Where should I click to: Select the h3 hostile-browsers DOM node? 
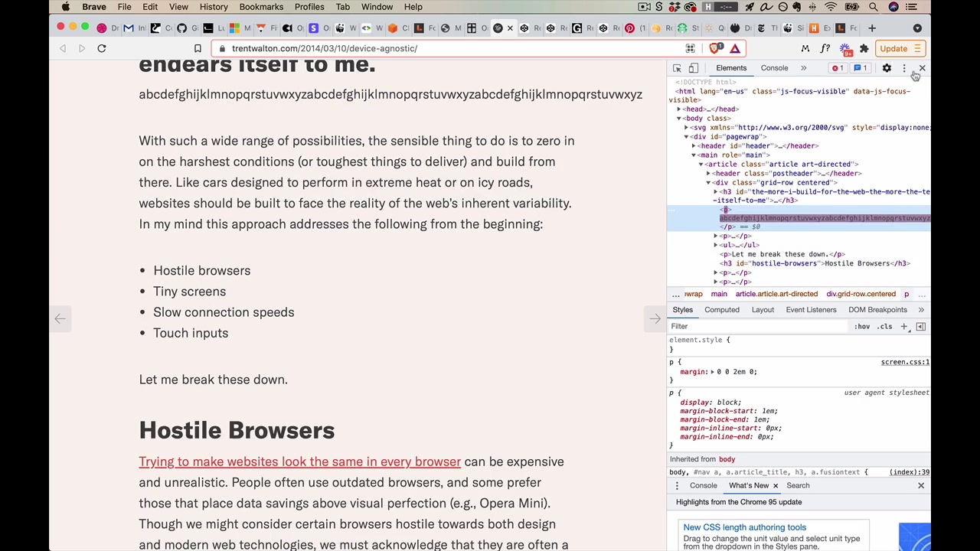point(815,263)
